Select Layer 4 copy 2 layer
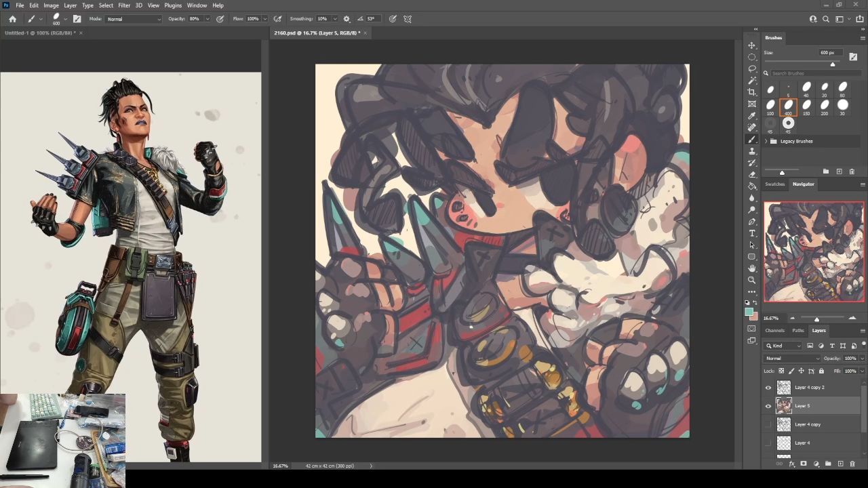Image resolution: width=868 pixels, height=488 pixels. pos(809,388)
